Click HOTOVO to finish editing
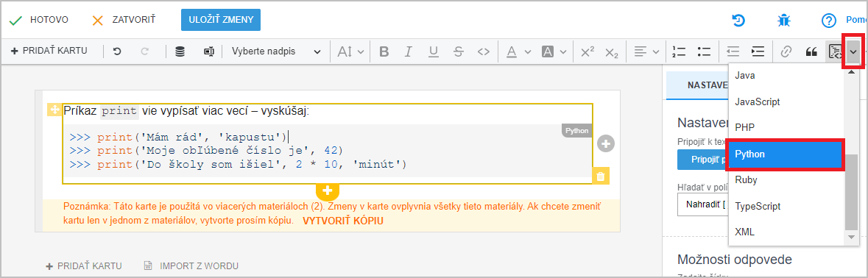Viewport: 868px width, 278px height. pyautogui.click(x=39, y=20)
